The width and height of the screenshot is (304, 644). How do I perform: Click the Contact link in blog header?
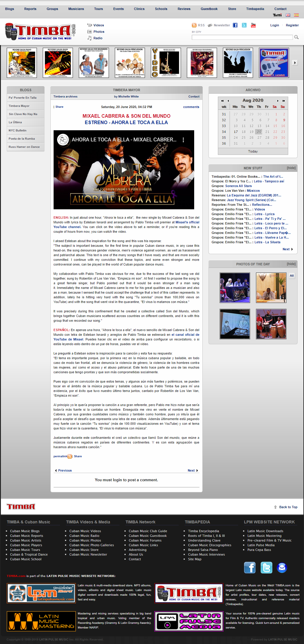194,97
